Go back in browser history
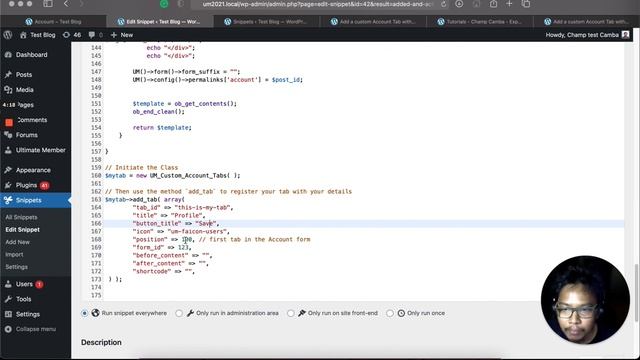Viewport: 640px width, 360px height. point(66,4)
